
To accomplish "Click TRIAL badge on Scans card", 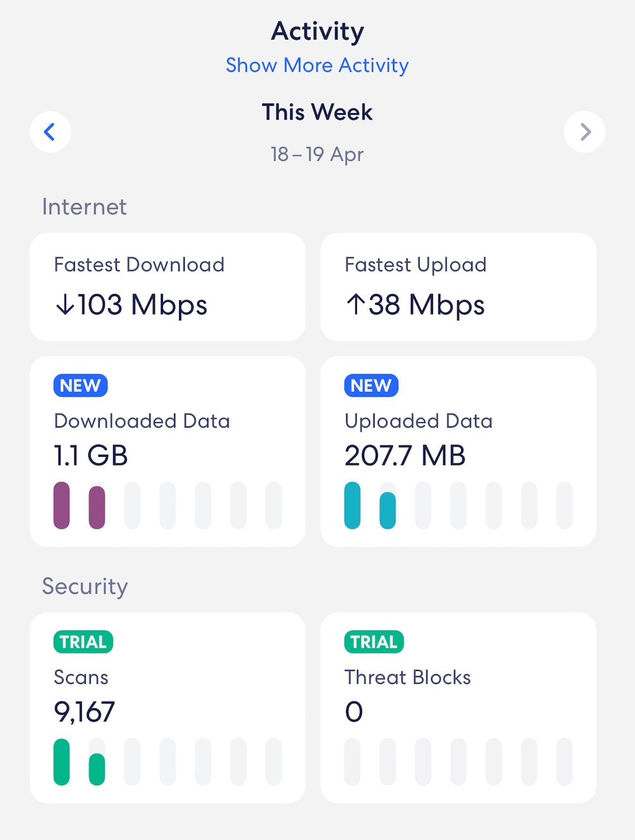I will coord(83,642).
